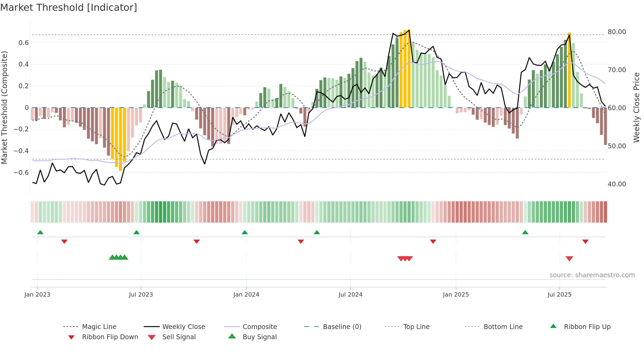Click the ribbon flip down marker near Nov 2024
The width and height of the screenshot is (644, 362).
pos(433,242)
